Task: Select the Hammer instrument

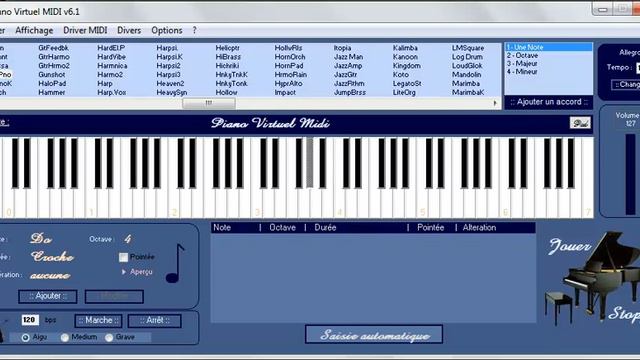Action: coord(51,93)
